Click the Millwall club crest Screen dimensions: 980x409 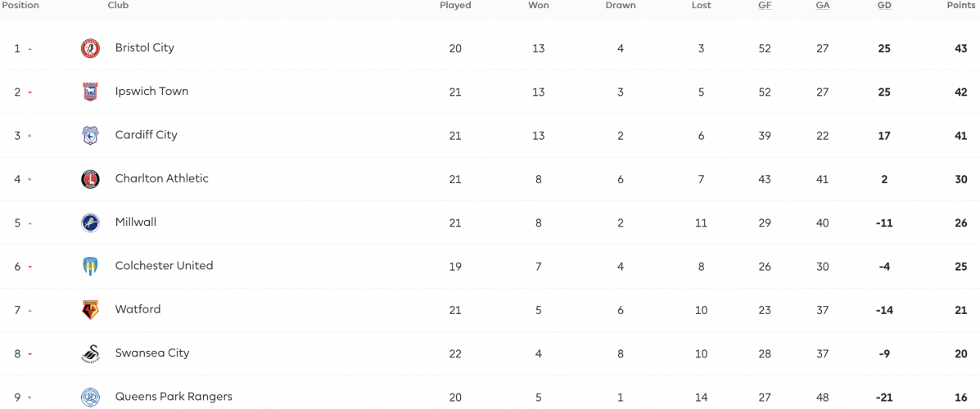[91, 223]
